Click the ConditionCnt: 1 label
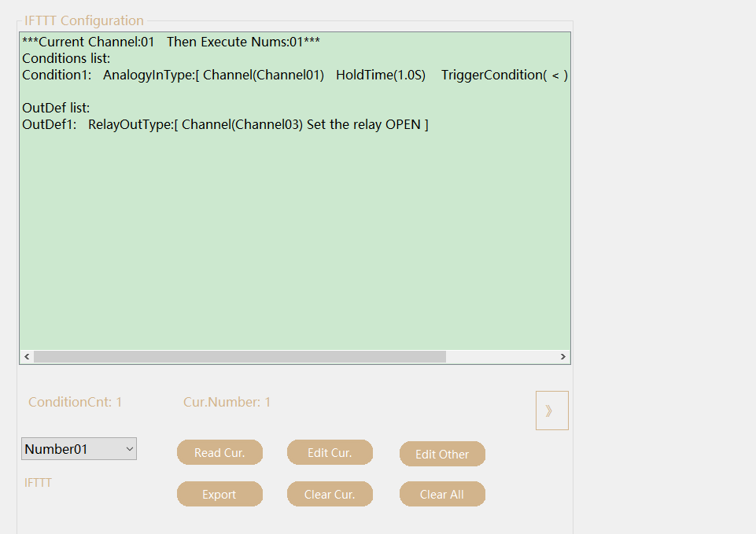Viewport: 756px width, 534px height. [76, 403]
